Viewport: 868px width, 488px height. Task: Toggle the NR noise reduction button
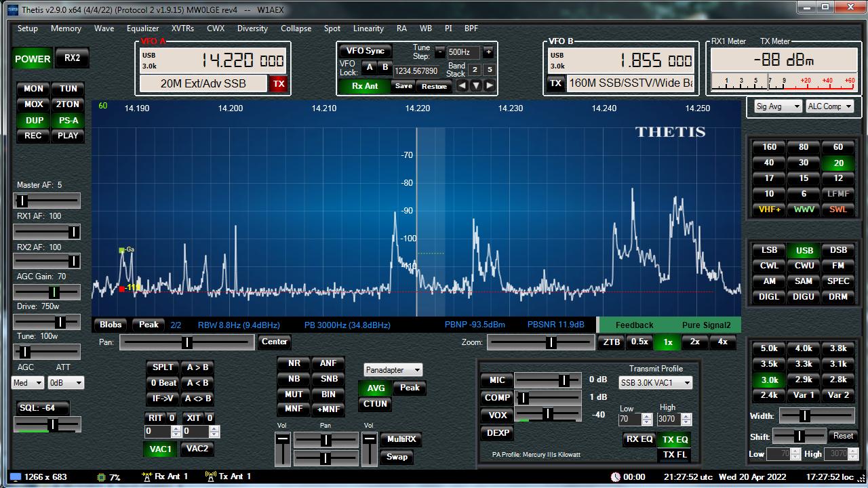[294, 363]
